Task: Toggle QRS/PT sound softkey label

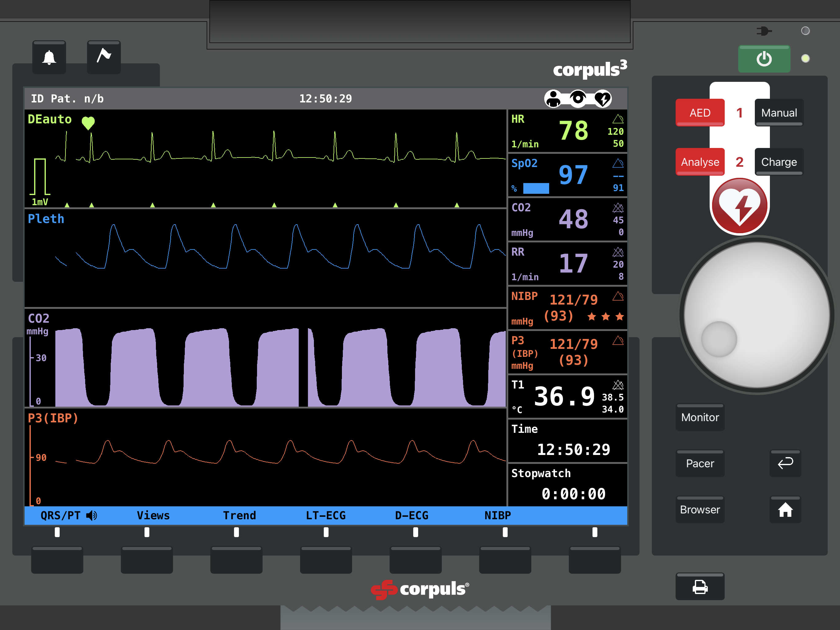Action: coord(69,516)
